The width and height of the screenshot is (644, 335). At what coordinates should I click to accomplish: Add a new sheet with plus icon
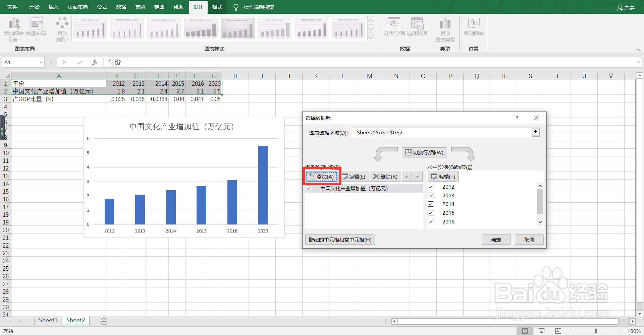(x=104, y=322)
